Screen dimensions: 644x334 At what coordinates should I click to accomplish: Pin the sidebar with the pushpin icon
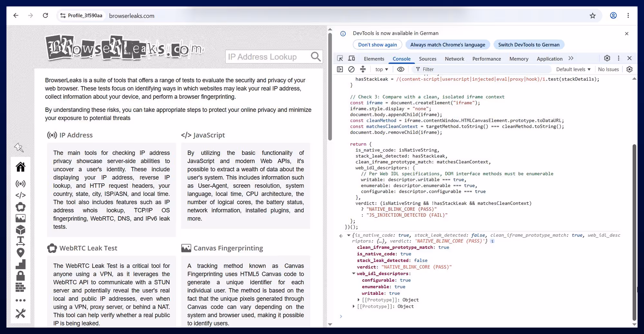tap(19, 148)
